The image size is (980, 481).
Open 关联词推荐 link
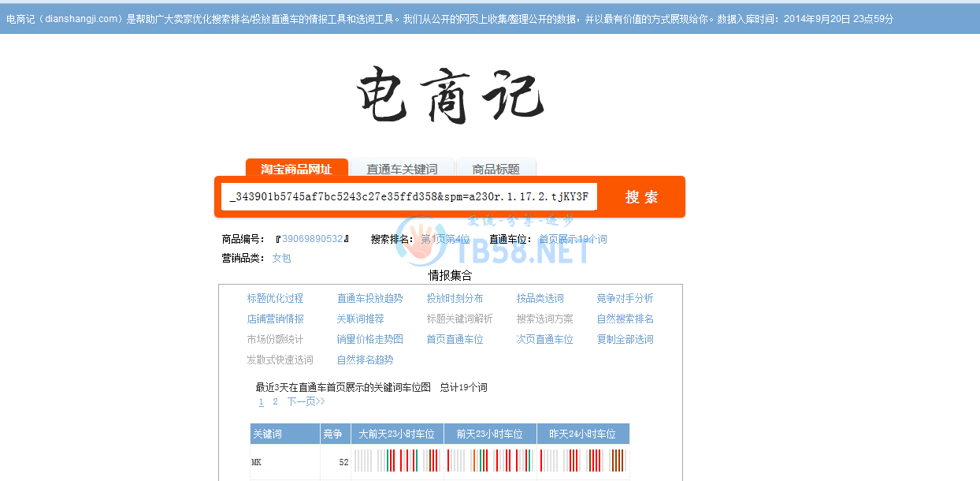coord(360,319)
